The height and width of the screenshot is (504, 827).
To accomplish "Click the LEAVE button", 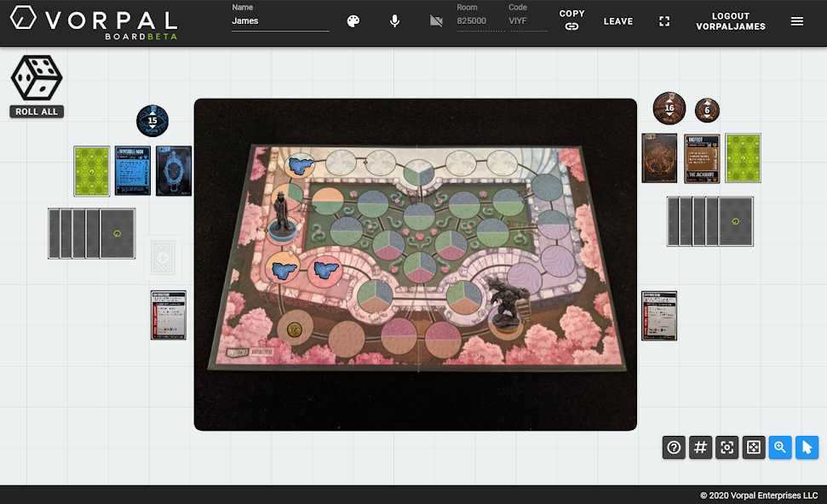I will (x=617, y=21).
